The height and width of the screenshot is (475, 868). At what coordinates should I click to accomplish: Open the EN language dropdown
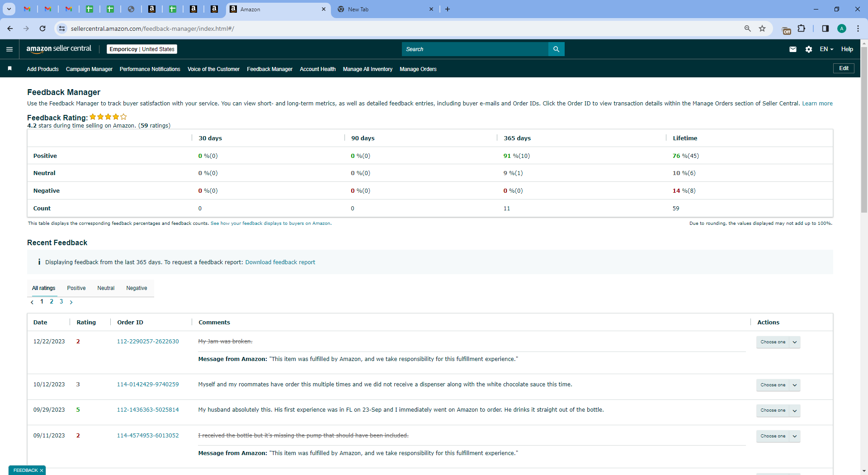[826, 49]
